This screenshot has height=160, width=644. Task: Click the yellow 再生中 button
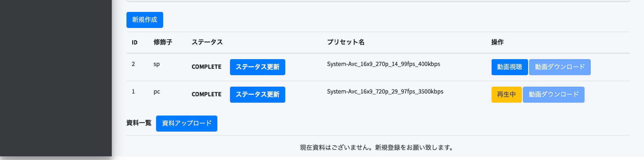tap(506, 94)
